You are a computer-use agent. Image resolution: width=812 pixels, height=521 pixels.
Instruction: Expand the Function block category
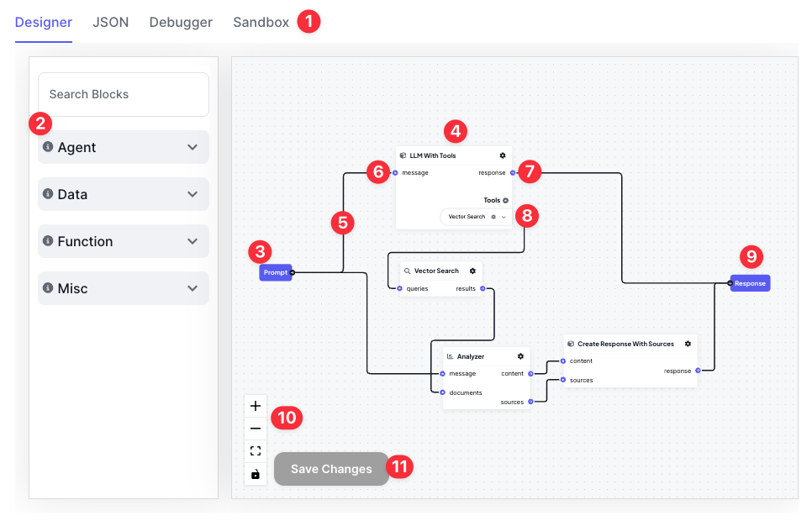coord(192,241)
